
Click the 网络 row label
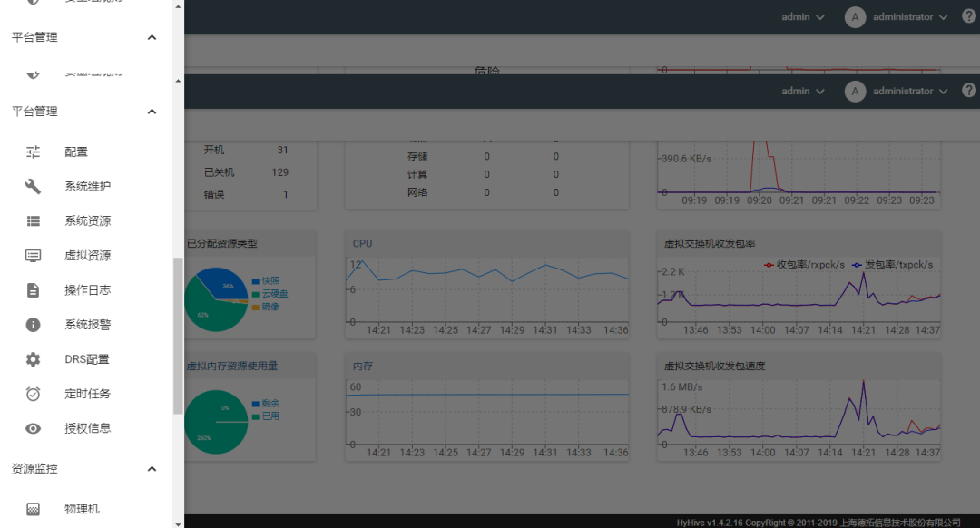(x=417, y=192)
